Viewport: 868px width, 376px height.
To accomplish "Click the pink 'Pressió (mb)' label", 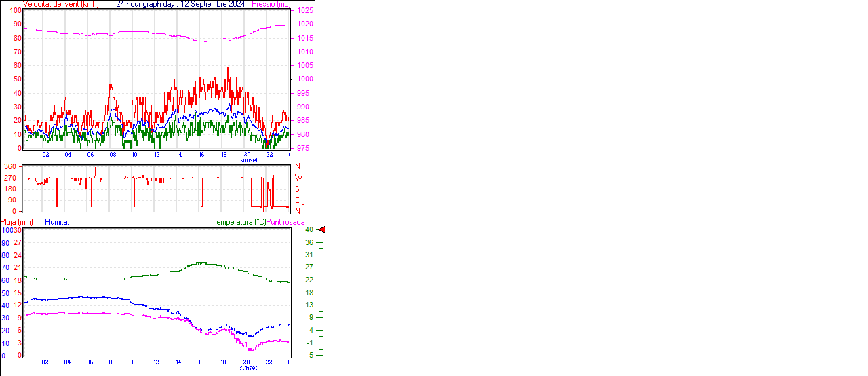I will pyautogui.click(x=271, y=4).
